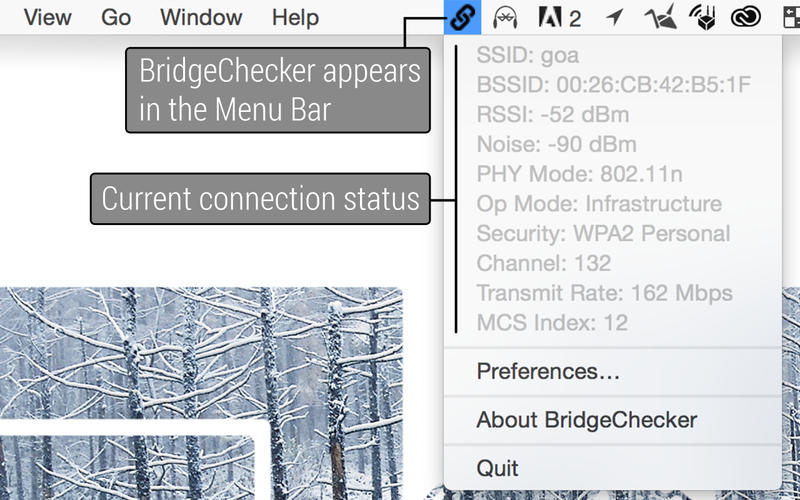This screenshot has width=800, height=500.
Task: Open the headphones-face menu bar icon
Action: [x=506, y=17]
